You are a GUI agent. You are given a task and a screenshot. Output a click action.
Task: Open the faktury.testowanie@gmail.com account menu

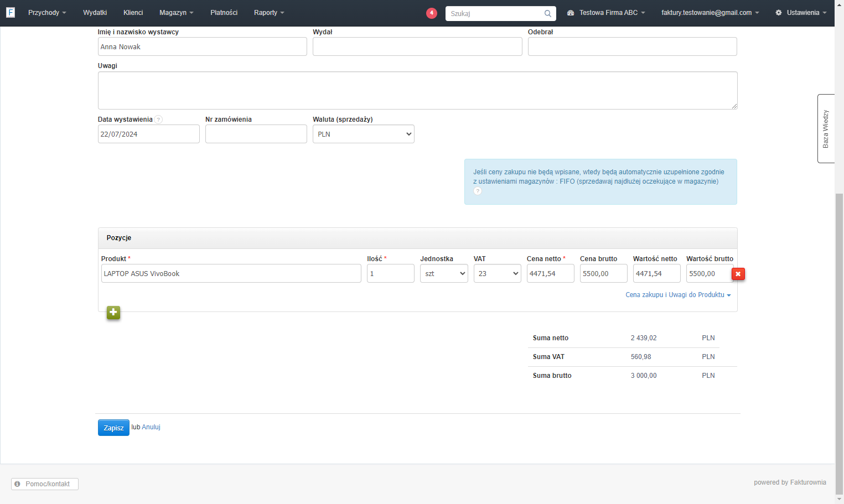point(710,13)
